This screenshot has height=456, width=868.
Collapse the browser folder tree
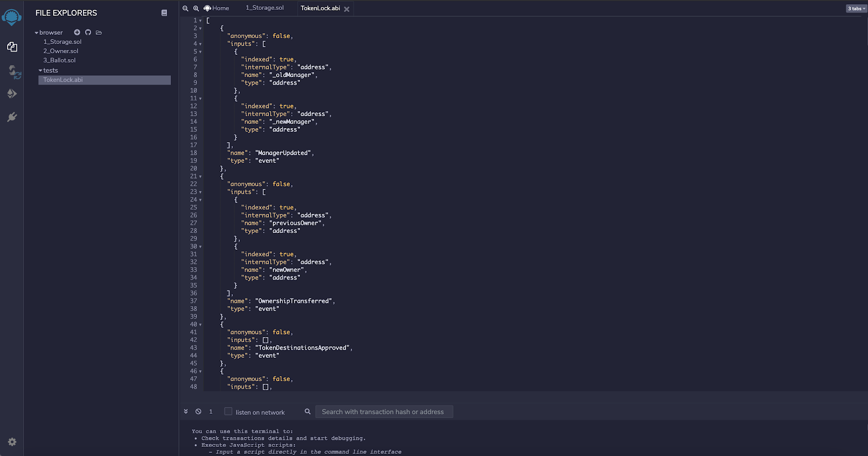(x=36, y=33)
